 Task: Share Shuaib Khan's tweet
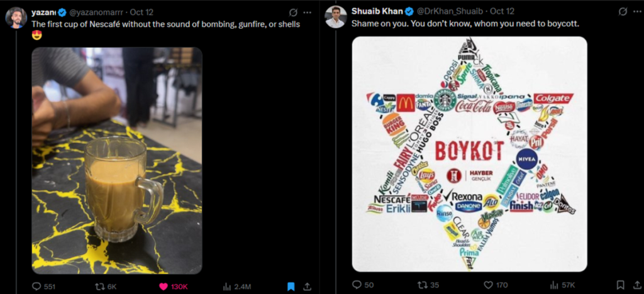coord(636,285)
